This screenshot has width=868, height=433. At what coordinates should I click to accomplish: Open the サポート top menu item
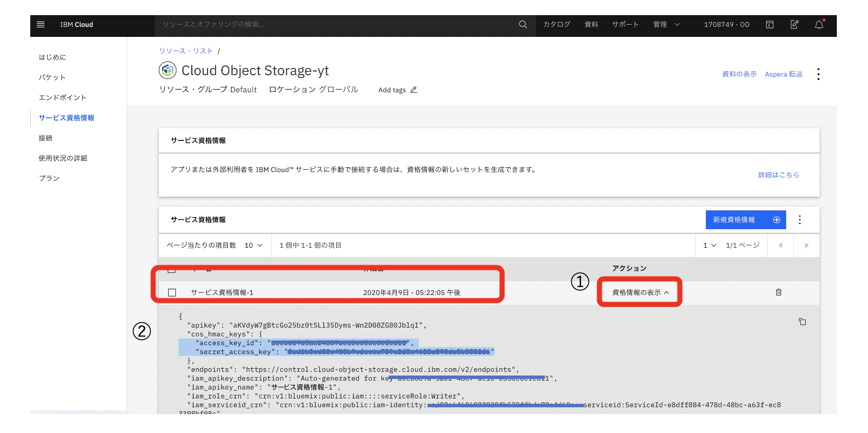pos(625,25)
